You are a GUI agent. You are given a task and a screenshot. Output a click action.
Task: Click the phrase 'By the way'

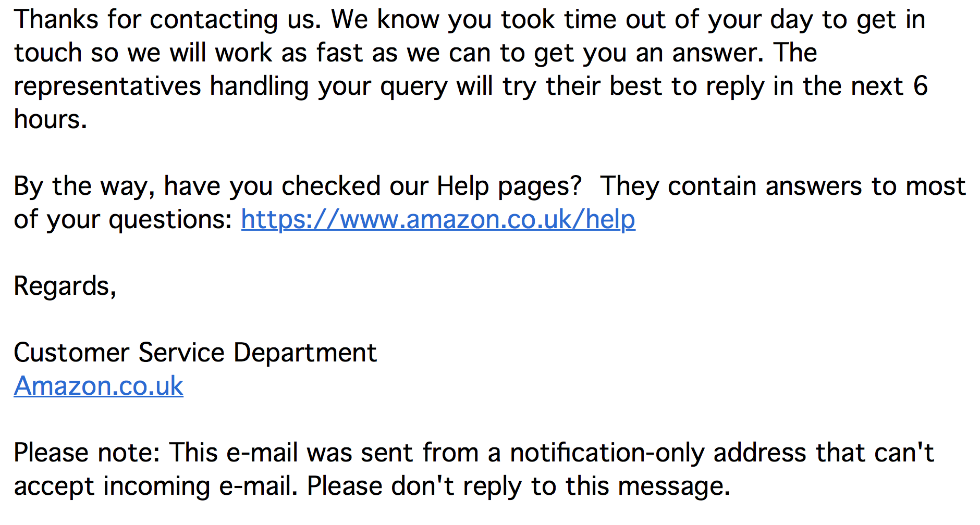pyautogui.click(x=83, y=186)
